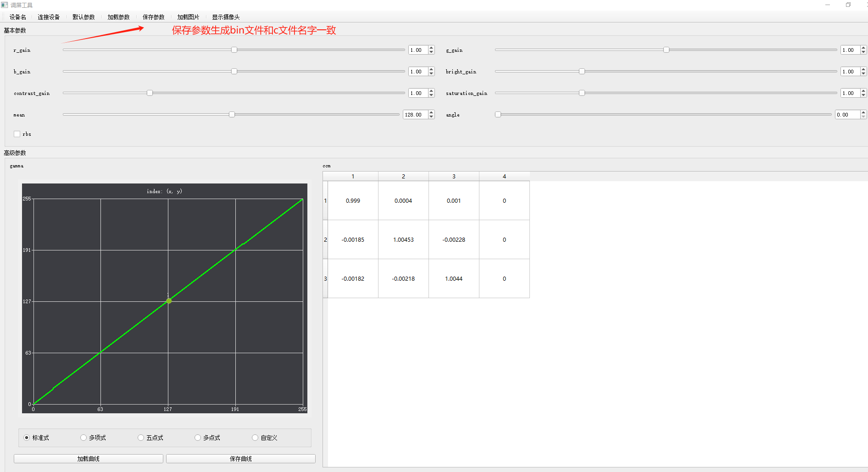Increase g_gain using up arrow
The image size is (868, 472).
click(x=863, y=48)
